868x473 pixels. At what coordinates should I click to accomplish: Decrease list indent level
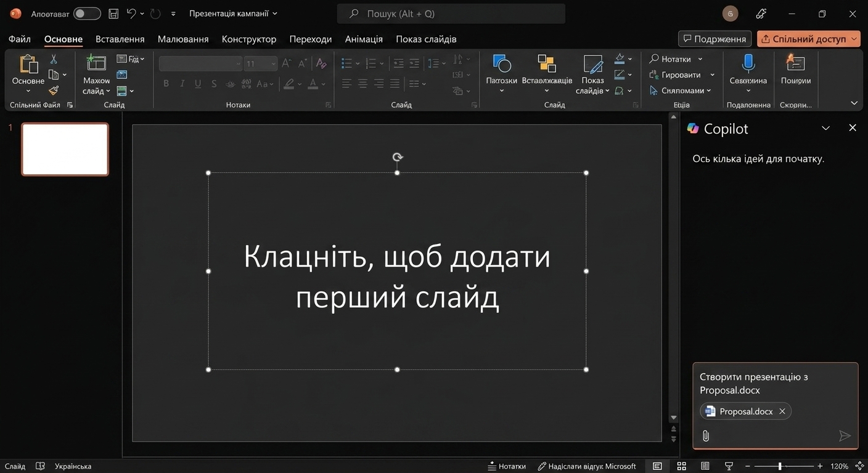(x=398, y=63)
